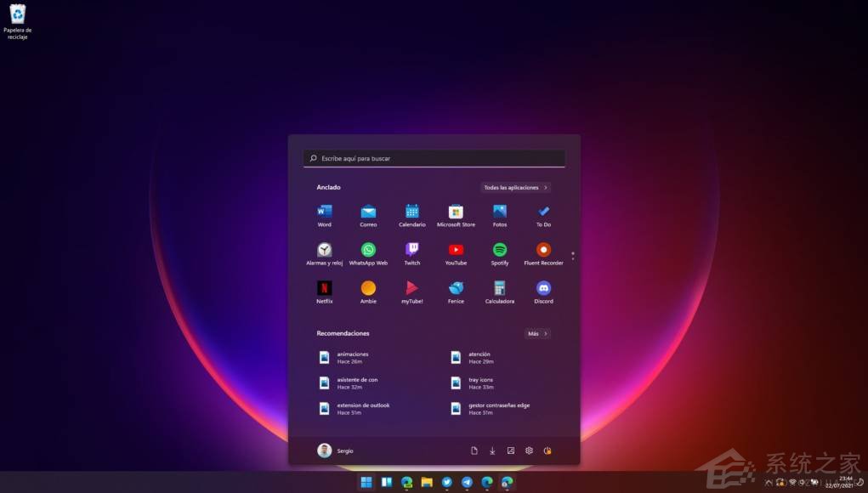
Task: Open Settings gear in Start footer
Action: click(x=529, y=450)
